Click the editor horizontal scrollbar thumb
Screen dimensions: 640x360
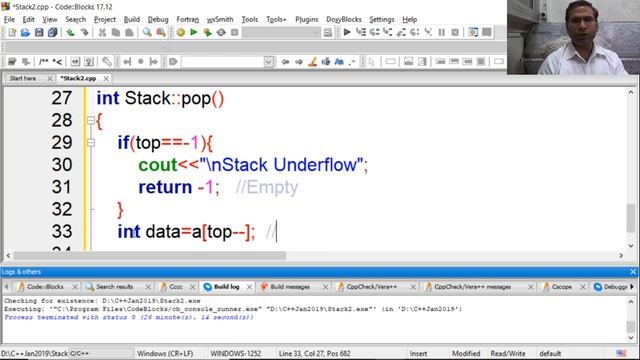[150, 256]
